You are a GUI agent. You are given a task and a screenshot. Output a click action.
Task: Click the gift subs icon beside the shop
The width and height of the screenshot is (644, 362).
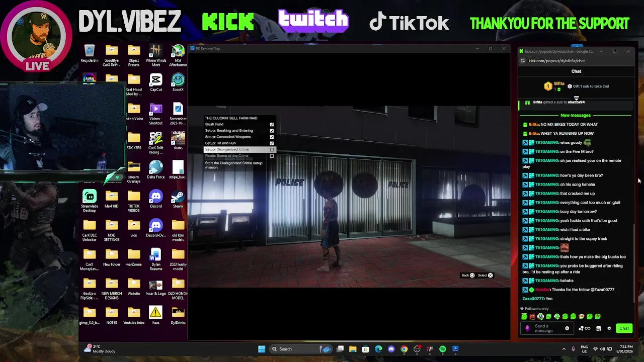pyautogui.click(x=584, y=328)
